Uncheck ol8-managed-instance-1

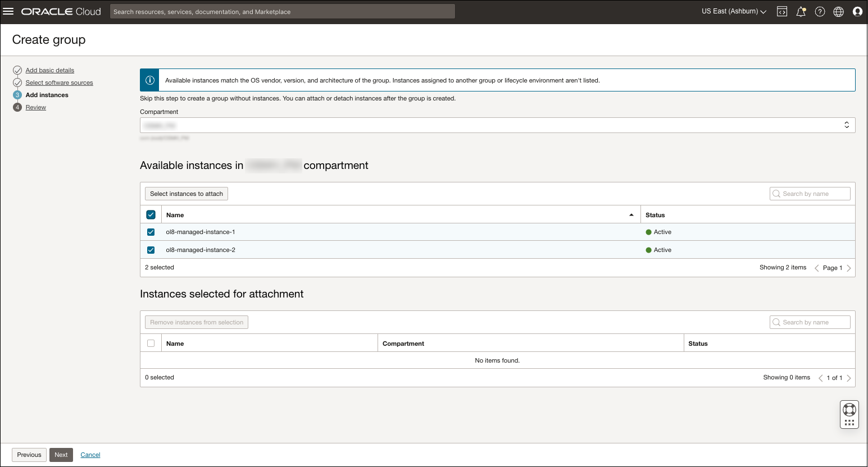(151, 232)
